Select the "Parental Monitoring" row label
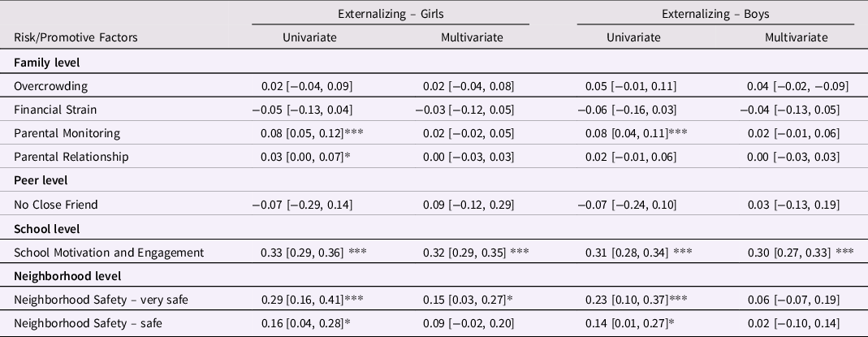This screenshot has width=868, height=337. [67, 133]
